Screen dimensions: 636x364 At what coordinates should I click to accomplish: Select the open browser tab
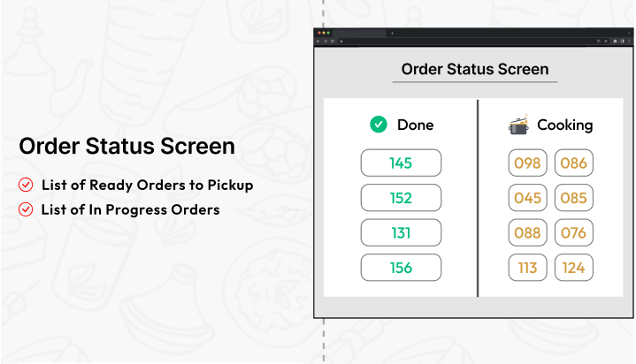(x=359, y=34)
